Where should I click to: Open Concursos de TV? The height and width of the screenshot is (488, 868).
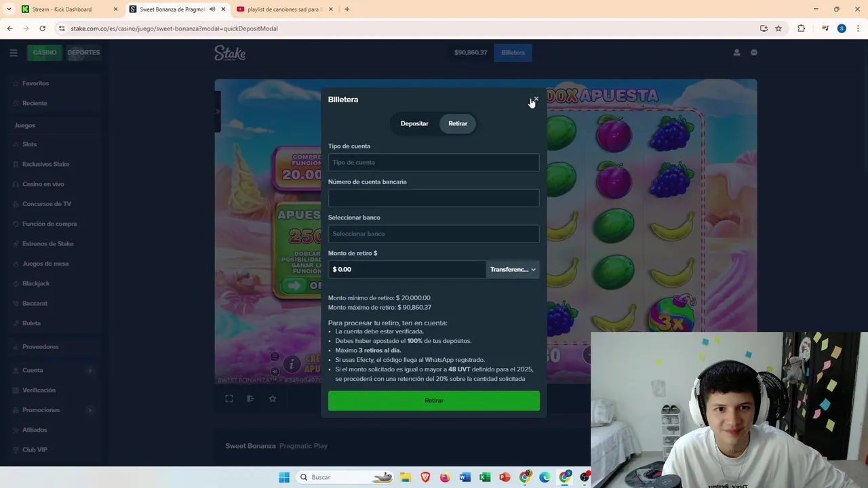46,204
